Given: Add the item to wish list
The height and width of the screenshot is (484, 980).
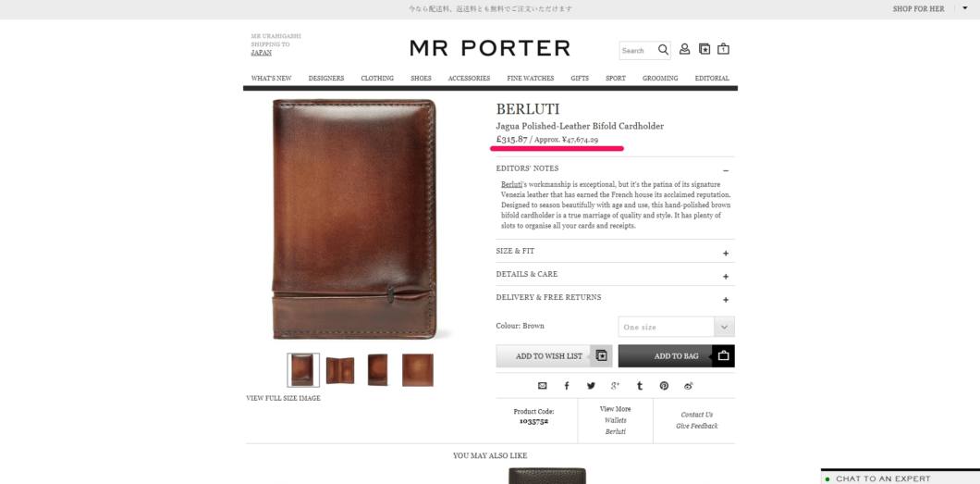Looking at the screenshot, I should pyautogui.click(x=554, y=355).
